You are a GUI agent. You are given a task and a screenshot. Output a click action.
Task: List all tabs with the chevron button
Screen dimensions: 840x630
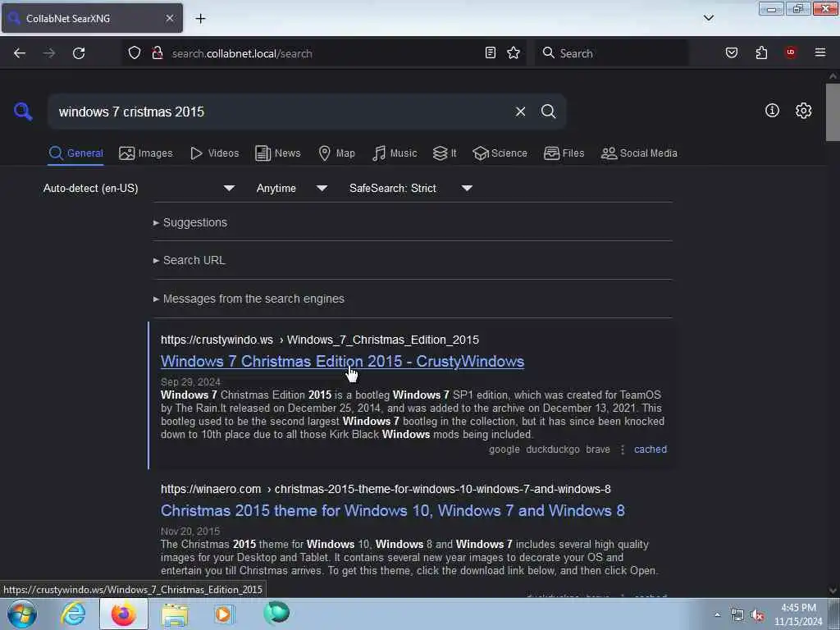pyautogui.click(x=708, y=18)
